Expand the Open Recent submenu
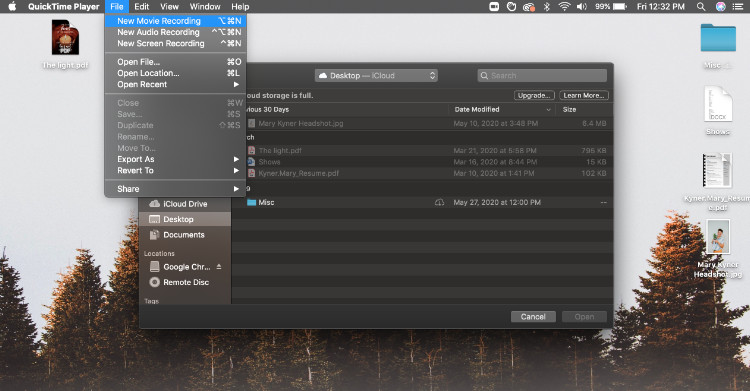The image size is (750, 391). tap(176, 84)
